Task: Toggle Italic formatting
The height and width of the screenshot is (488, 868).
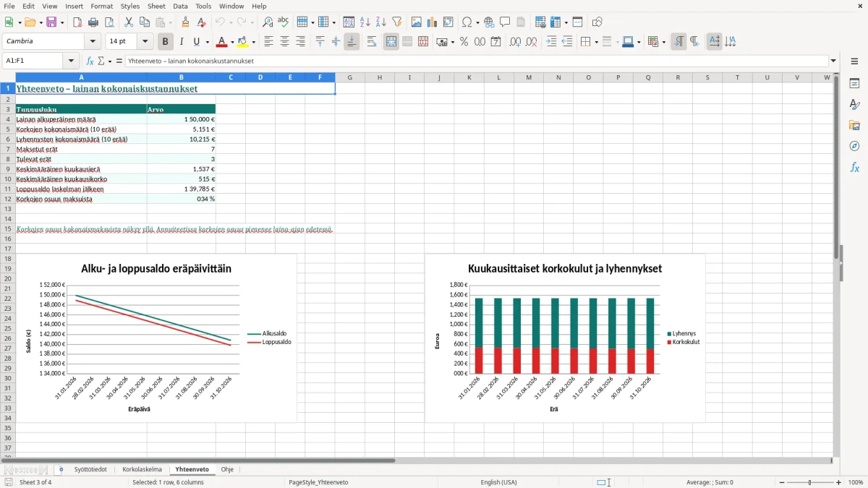Action: (182, 42)
